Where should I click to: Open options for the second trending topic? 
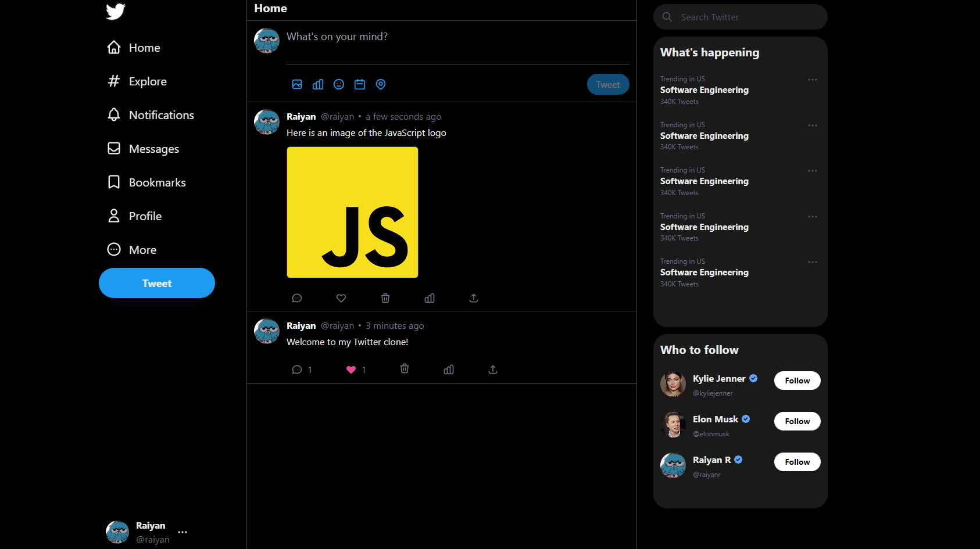813,125
